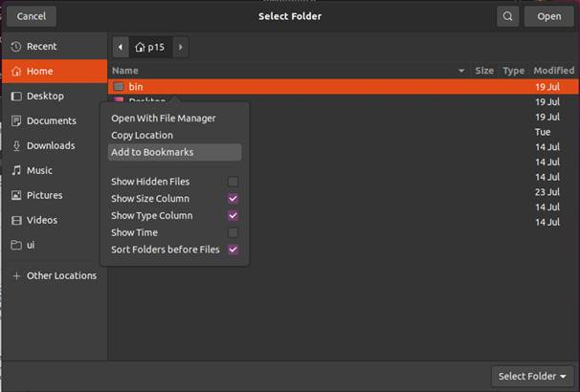Sort by the Modified column header
The height and width of the screenshot is (392, 580).
pos(554,71)
